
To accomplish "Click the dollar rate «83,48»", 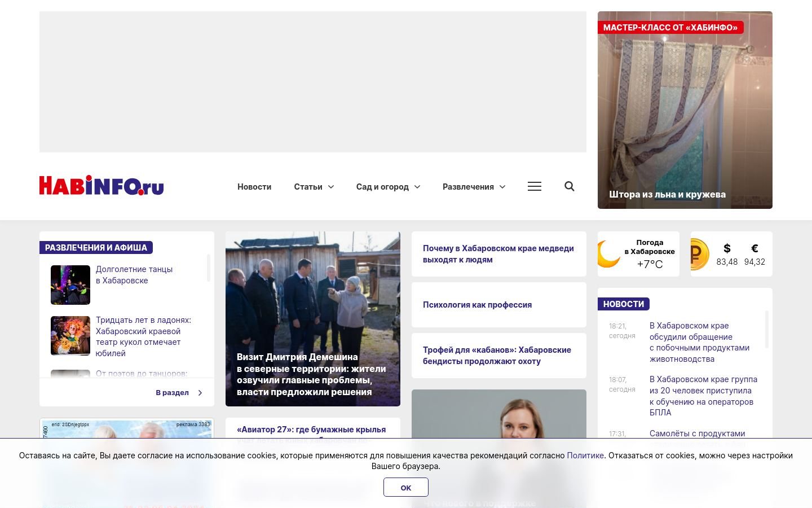I will [727, 262].
